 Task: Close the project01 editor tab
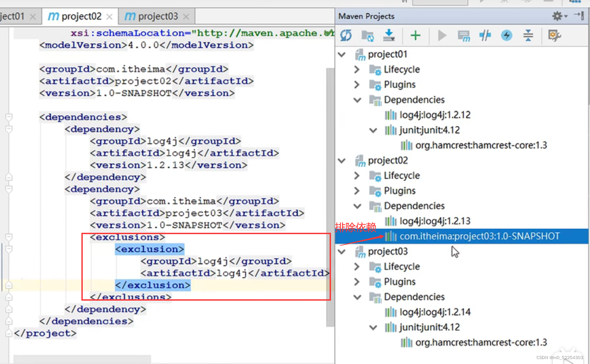click(32, 17)
